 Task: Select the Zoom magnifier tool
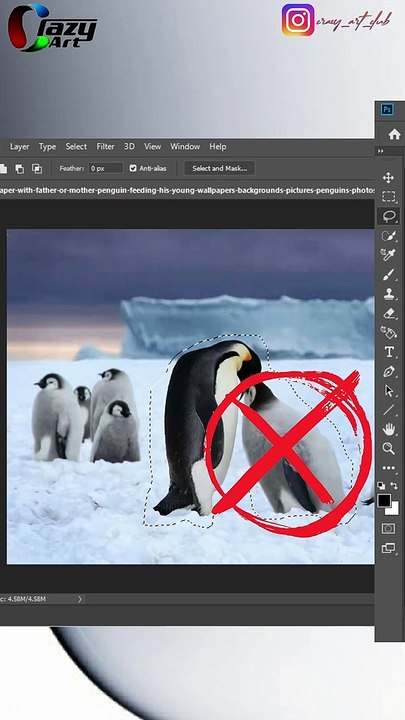click(x=388, y=449)
